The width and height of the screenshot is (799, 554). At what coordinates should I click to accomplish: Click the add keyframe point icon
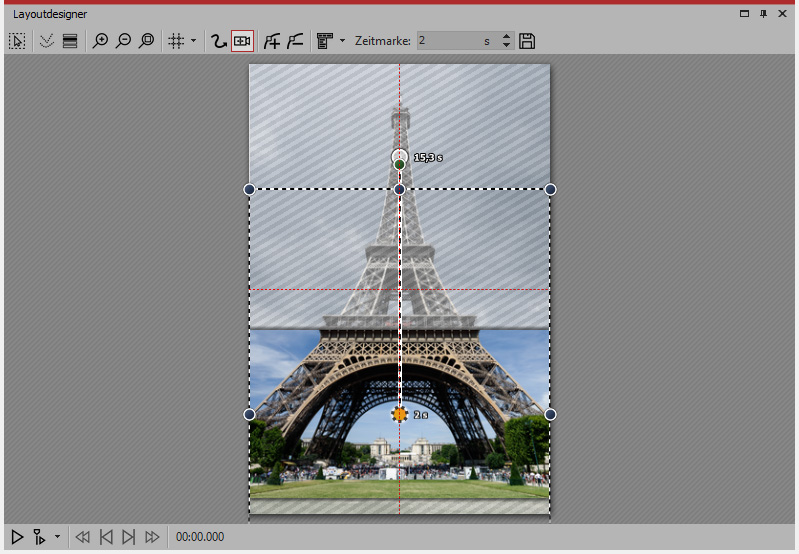[271, 41]
